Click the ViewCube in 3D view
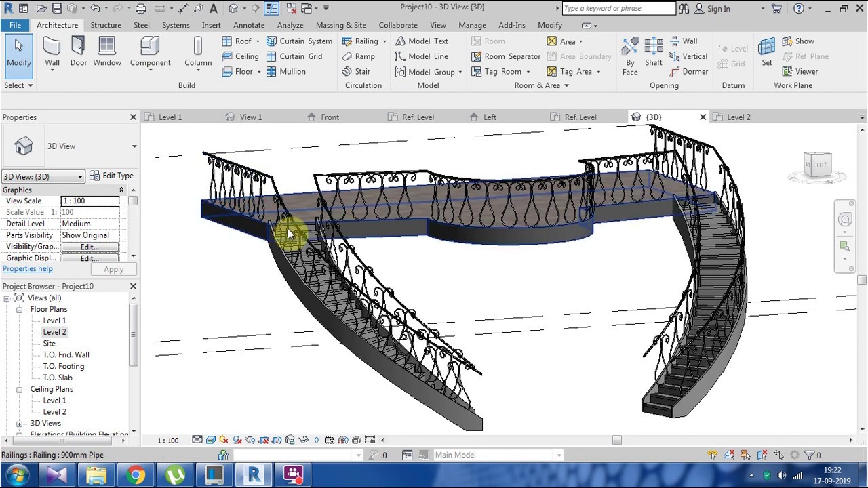The width and height of the screenshot is (868, 488). [x=817, y=165]
